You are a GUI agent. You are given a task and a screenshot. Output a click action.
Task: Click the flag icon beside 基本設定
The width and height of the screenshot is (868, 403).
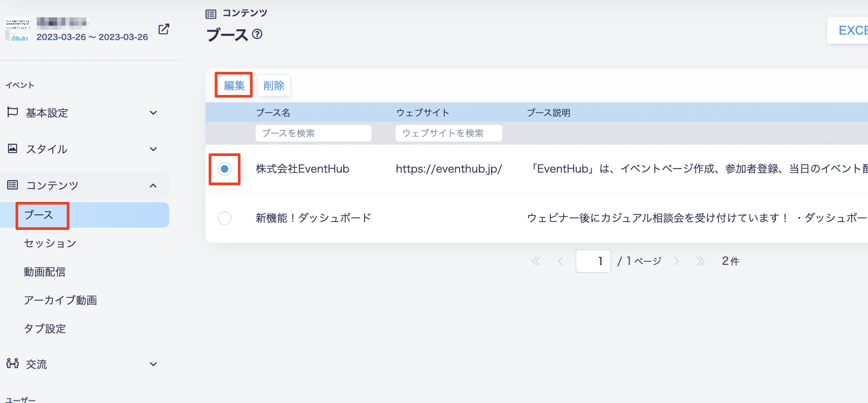click(x=13, y=112)
